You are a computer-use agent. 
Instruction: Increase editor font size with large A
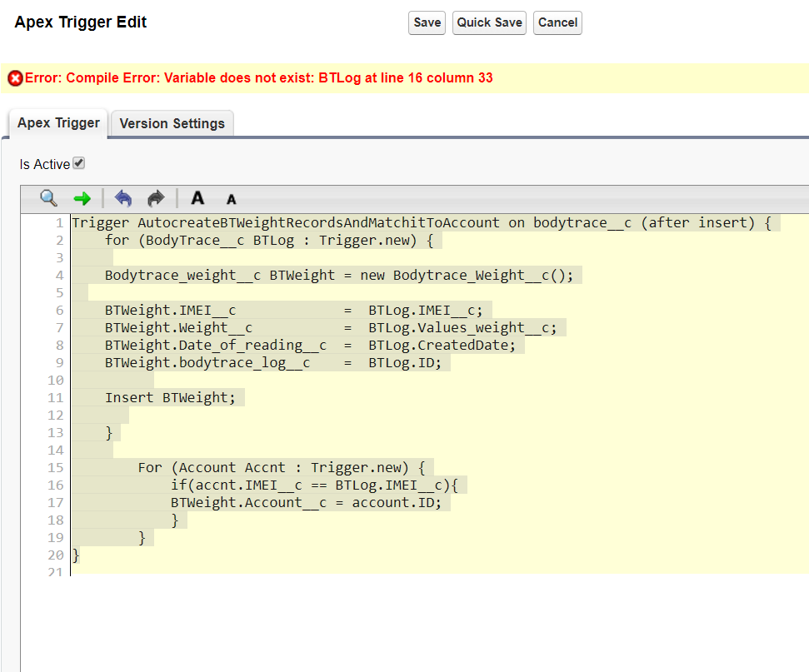click(197, 198)
